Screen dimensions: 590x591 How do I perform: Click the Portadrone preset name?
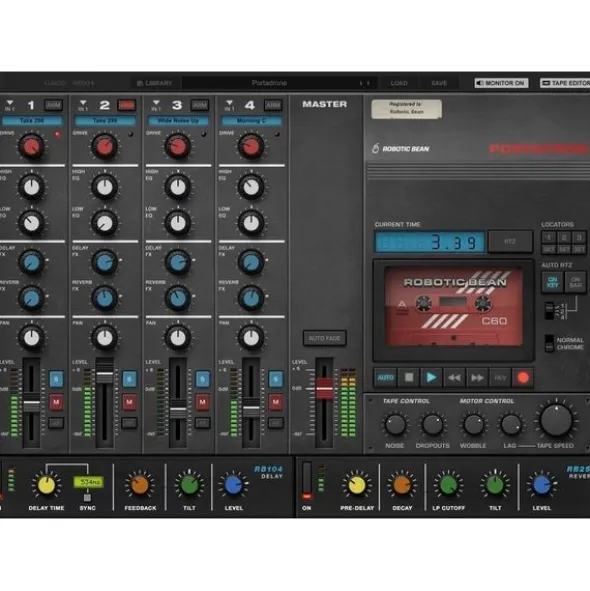click(269, 83)
